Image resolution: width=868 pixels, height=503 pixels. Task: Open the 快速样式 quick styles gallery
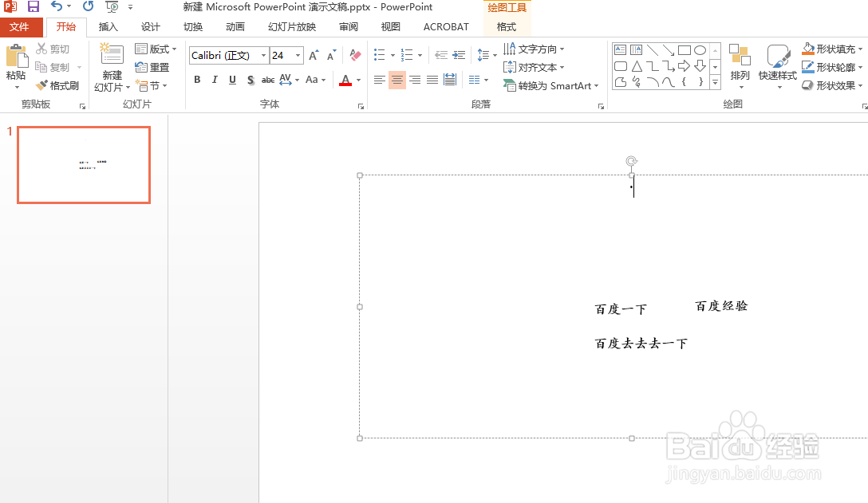pyautogui.click(x=778, y=66)
